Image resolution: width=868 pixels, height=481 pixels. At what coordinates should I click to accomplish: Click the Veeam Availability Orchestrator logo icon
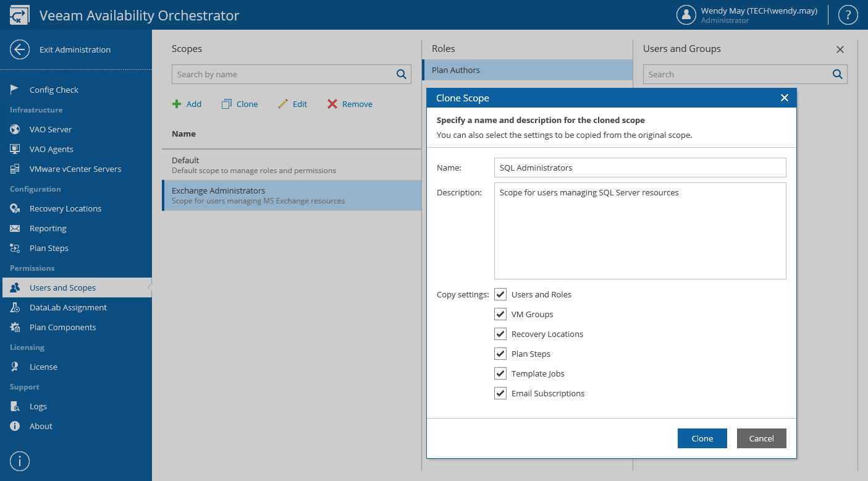pyautogui.click(x=20, y=15)
